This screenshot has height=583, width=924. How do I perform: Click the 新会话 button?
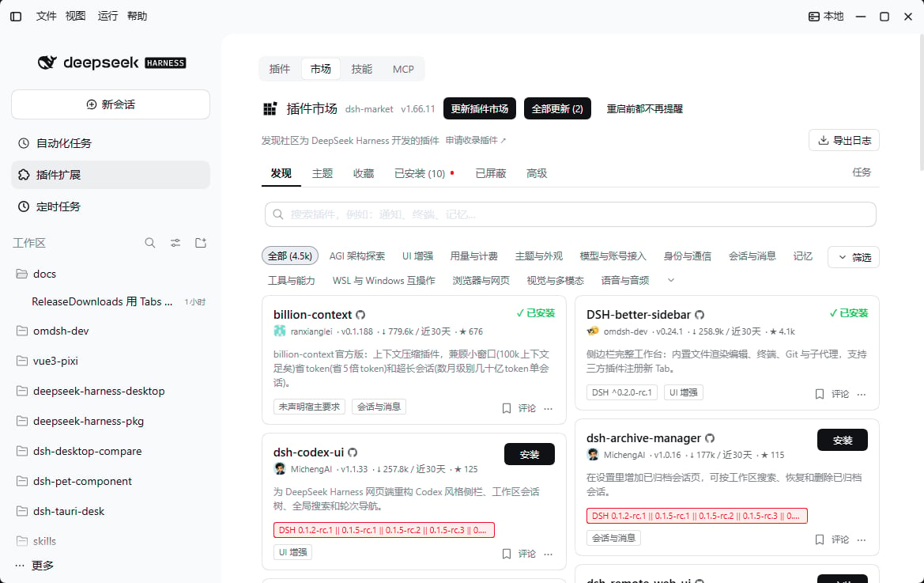(x=110, y=104)
